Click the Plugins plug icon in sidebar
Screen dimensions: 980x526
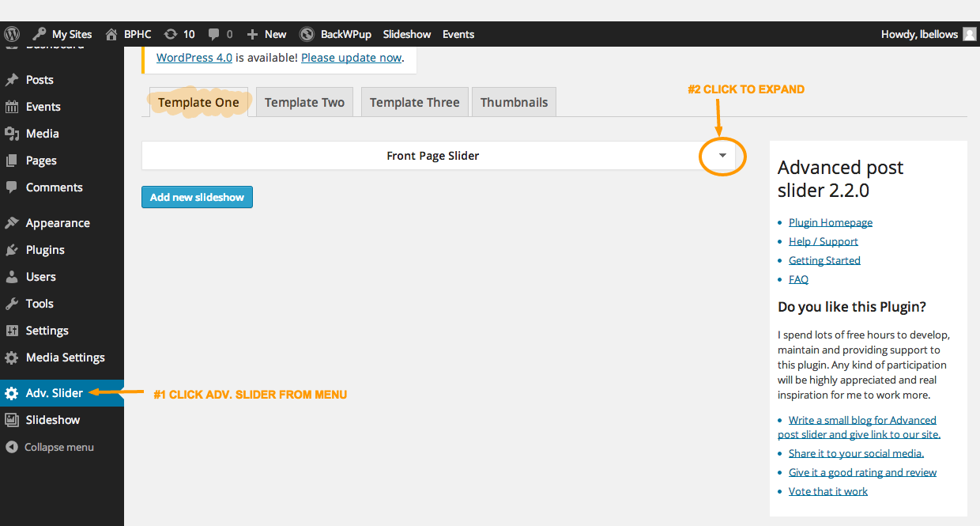pyautogui.click(x=12, y=250)
